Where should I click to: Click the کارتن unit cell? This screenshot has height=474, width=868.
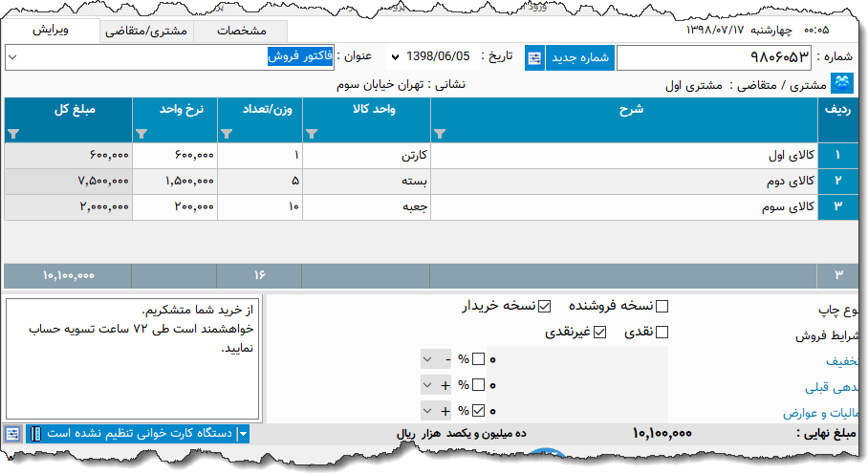tap(366, 156)
